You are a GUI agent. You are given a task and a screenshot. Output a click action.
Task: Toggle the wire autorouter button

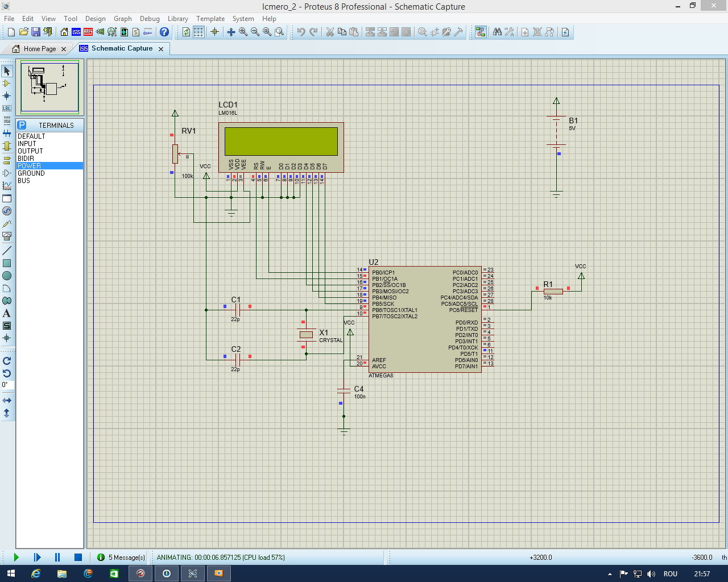(481, 32)
